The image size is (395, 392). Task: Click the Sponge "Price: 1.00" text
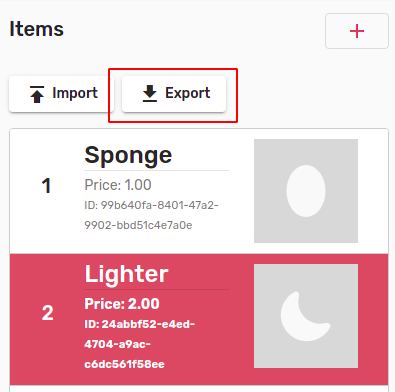coord(118,185)
